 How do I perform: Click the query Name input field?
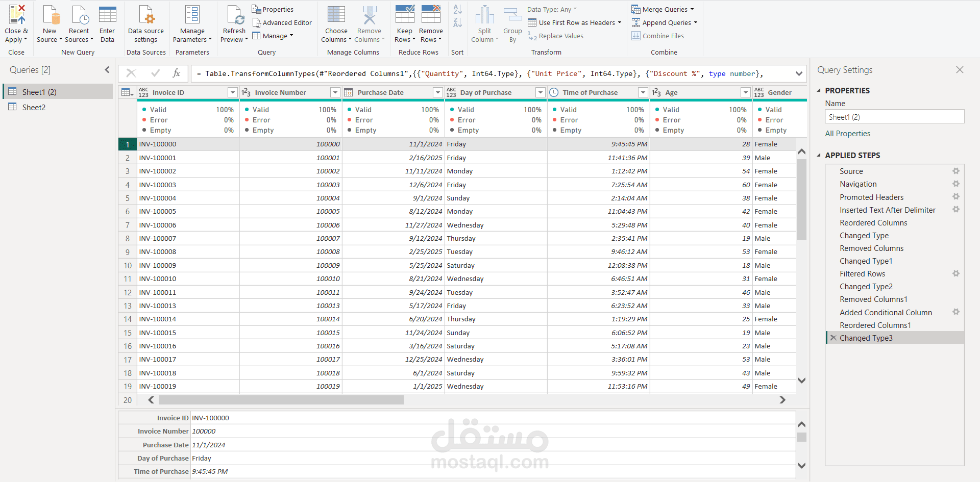click(894, 117)
